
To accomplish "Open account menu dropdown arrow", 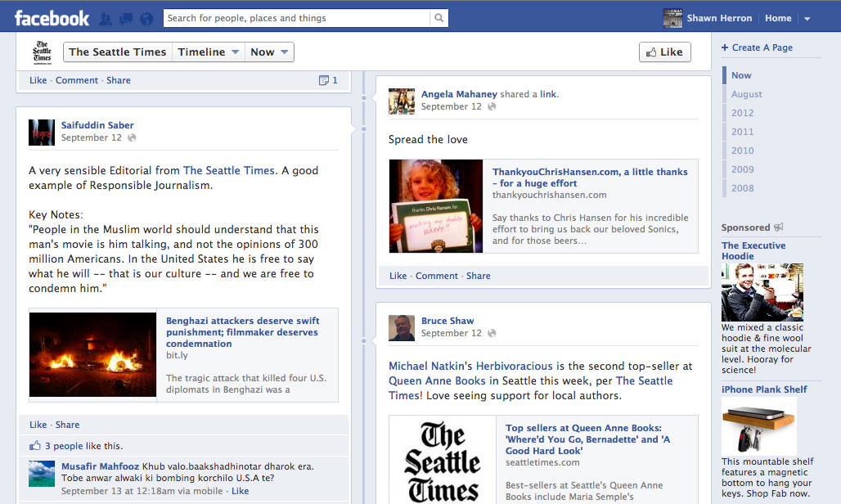I will point(807,19).
